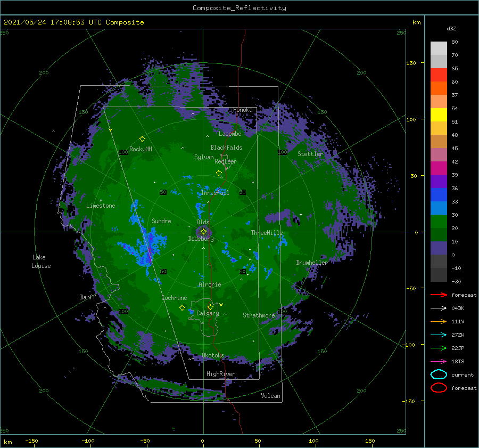Viewport: 479px width, 448px height.
Task: Click the Sundre town label
Action: click(x=161, y=221)
